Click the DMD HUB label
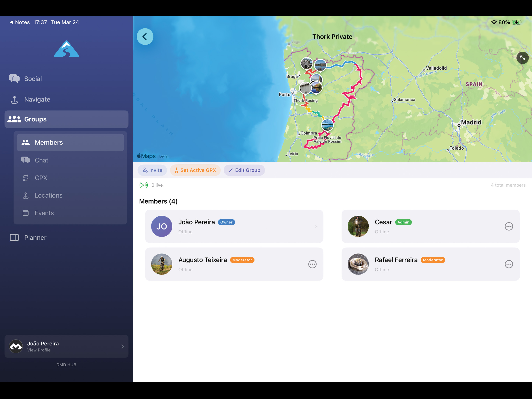 point(66,365)
